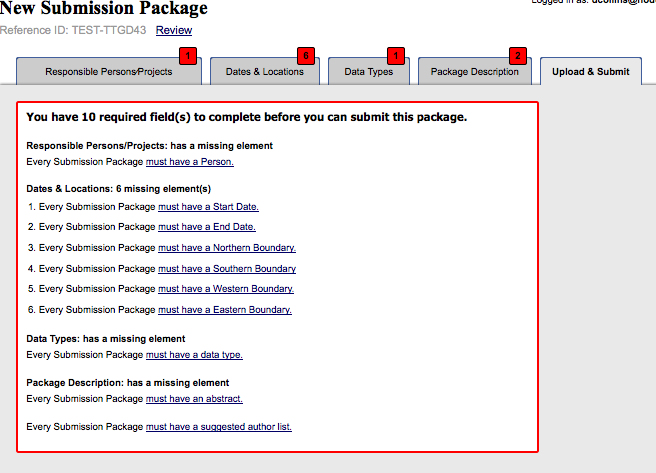Open 'must have a Eastern Boundary' link
This screenshot has width=656, height=473.
(225, 309)
